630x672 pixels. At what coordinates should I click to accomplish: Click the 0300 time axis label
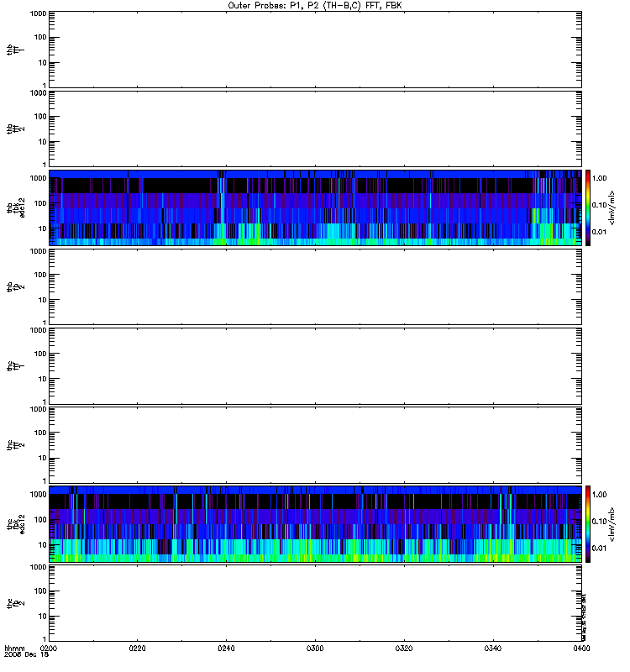[x=315, y=648]
